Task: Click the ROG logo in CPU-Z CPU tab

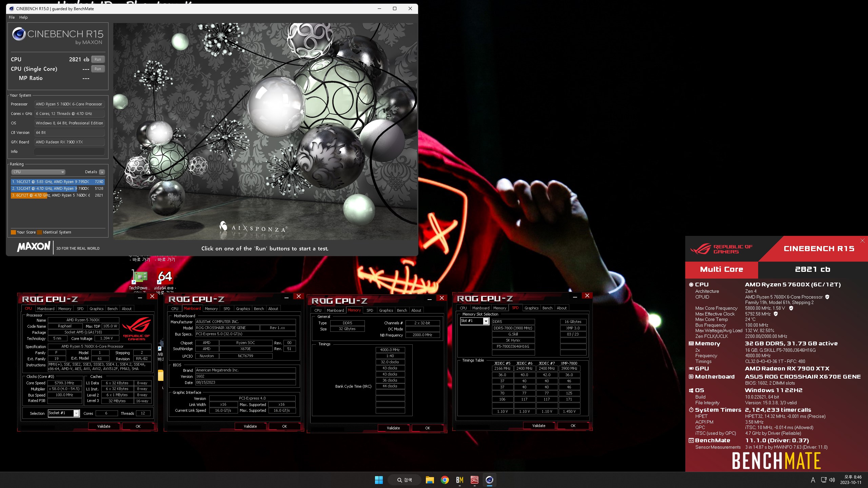Action: tap(137, 328)
